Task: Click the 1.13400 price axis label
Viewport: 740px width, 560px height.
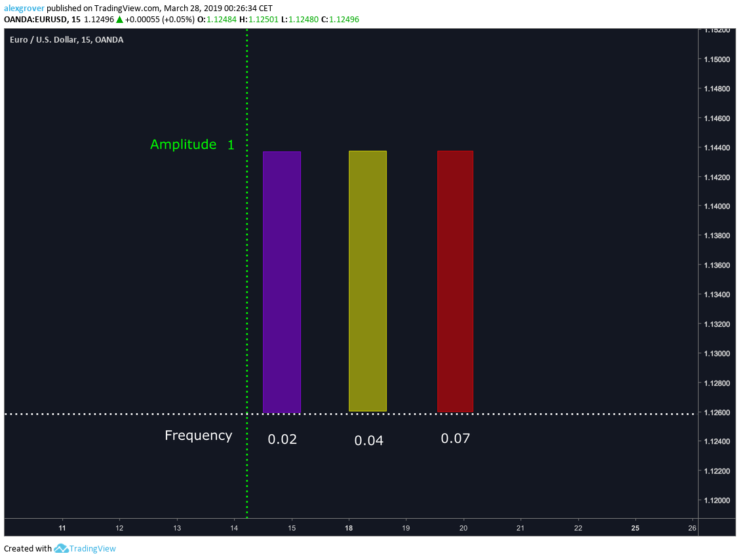Action: pyautogui.click(x=716, y=294)
